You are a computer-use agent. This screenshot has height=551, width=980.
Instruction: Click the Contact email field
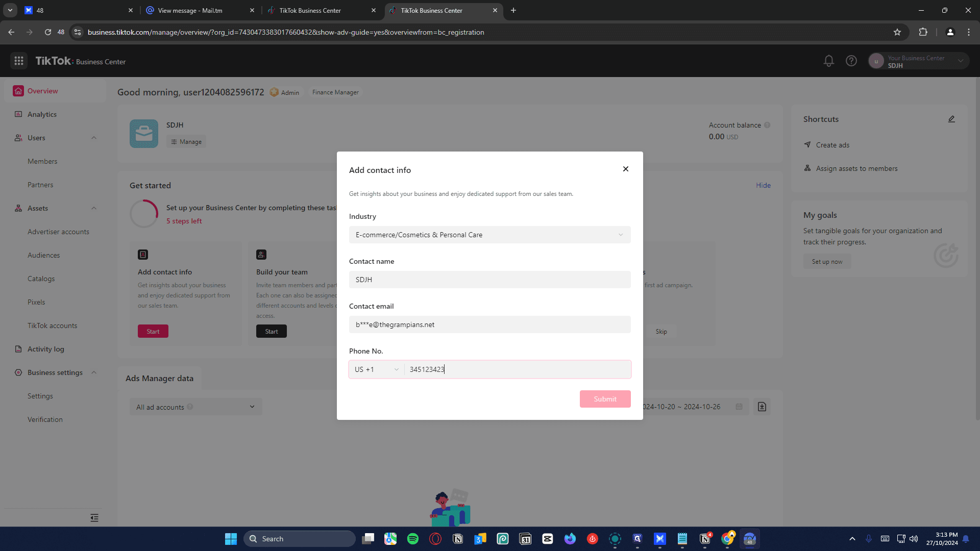pyautogui.click(x=490, y=324)
